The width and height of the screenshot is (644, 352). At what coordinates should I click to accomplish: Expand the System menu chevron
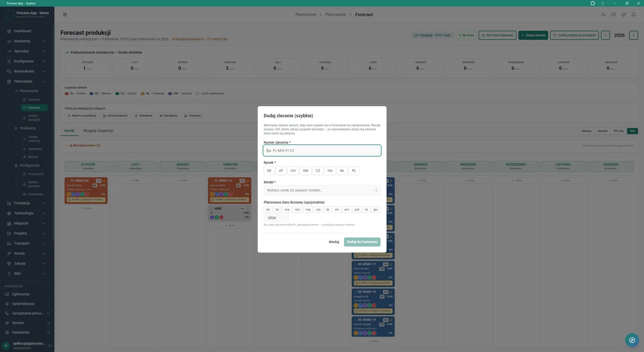point(48,323)
